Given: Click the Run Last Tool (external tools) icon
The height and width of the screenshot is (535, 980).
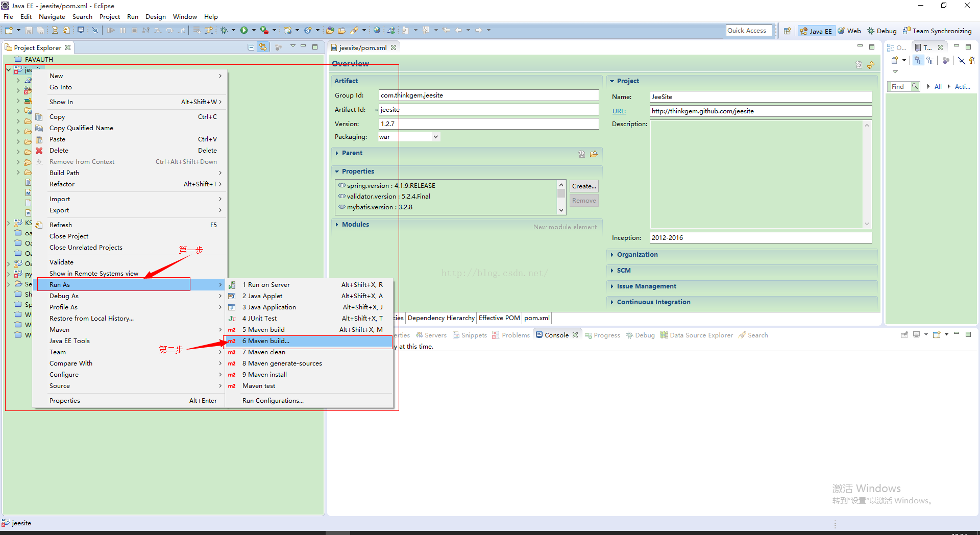Looking at the screenshot, I should (x=264, y=31).
